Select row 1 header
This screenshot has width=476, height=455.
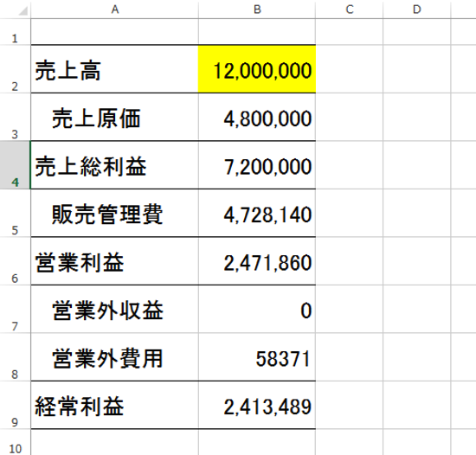(16, 32)
